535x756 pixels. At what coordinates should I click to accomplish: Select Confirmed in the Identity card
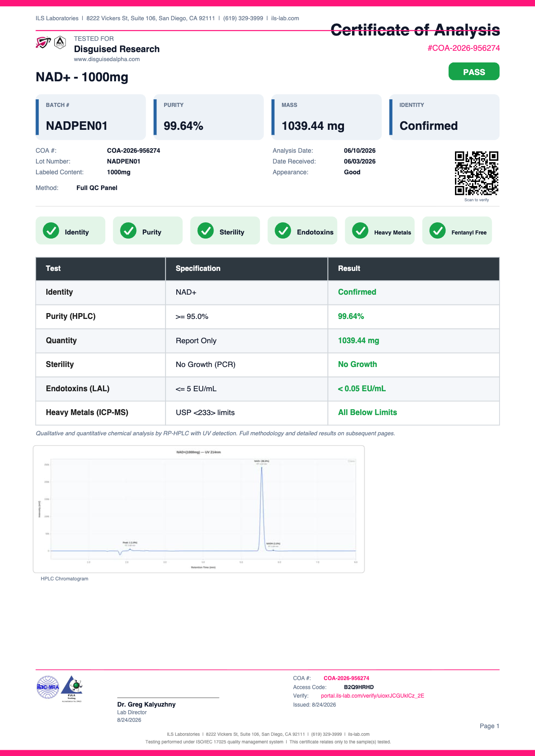(x=428, y=126)
